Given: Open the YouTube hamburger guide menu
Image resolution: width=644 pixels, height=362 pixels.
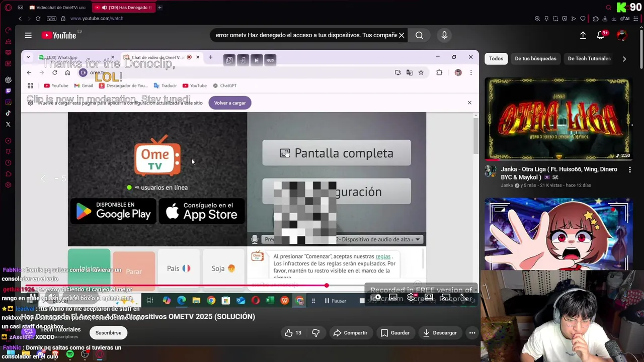Looking at the screenshot, I should pos(28,35).
